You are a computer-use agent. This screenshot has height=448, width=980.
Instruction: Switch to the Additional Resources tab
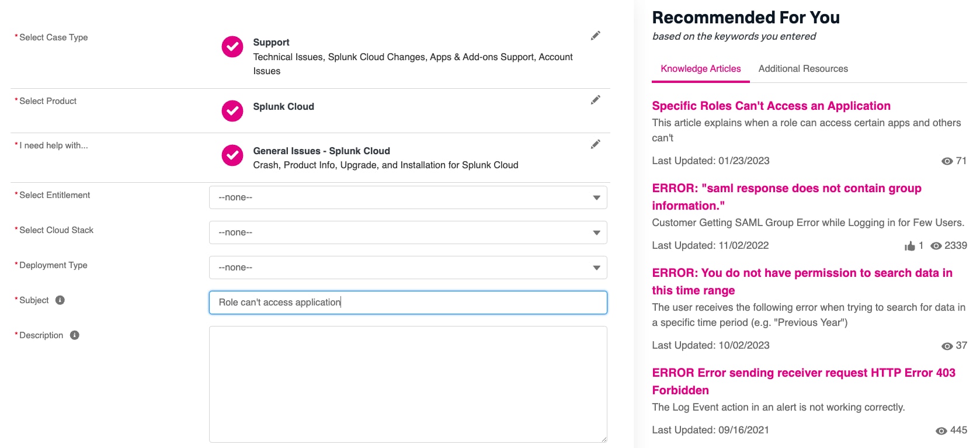[803, 69]
